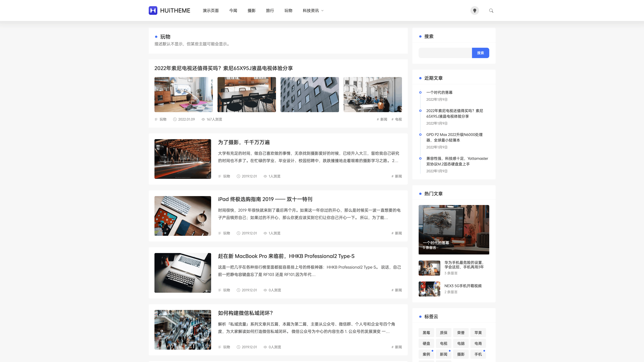Open iPad 终极选购指南 2019 article
Image resolution: width=644 pixels, height=362 pixels.
click(265, 199)
